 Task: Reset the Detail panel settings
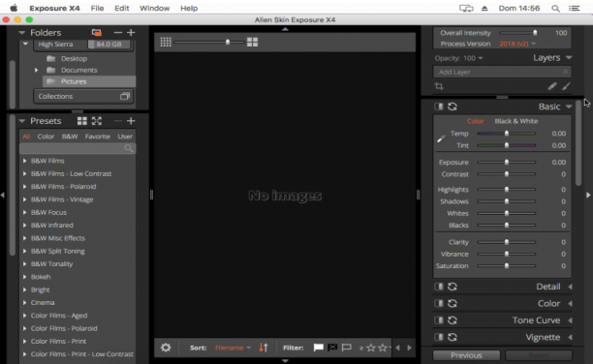(x=453, y=287)
